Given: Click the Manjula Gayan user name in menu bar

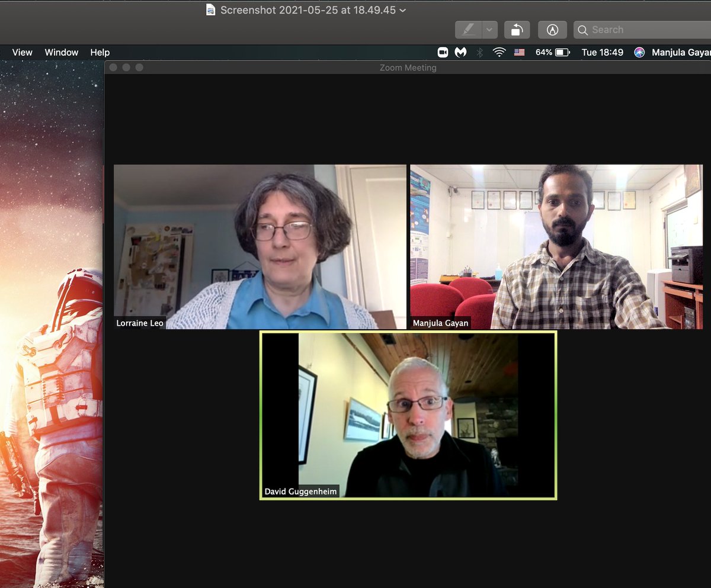Looking at the screenshot, I should pyautogui.click(x=681, y=52).
